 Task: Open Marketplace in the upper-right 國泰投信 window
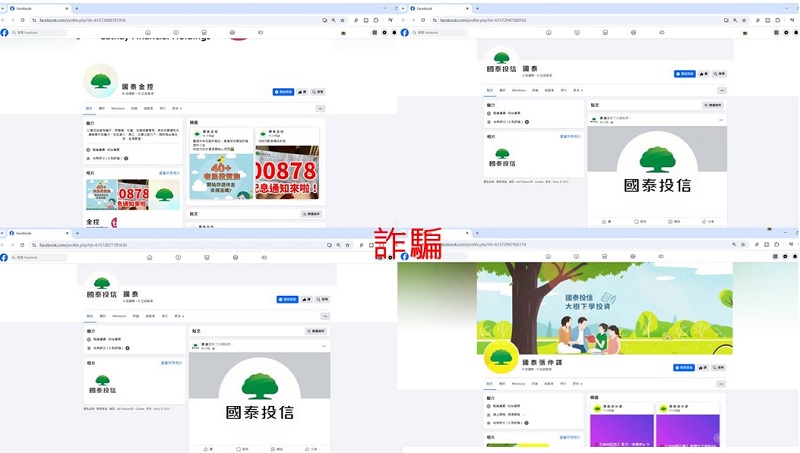point(605,32)
